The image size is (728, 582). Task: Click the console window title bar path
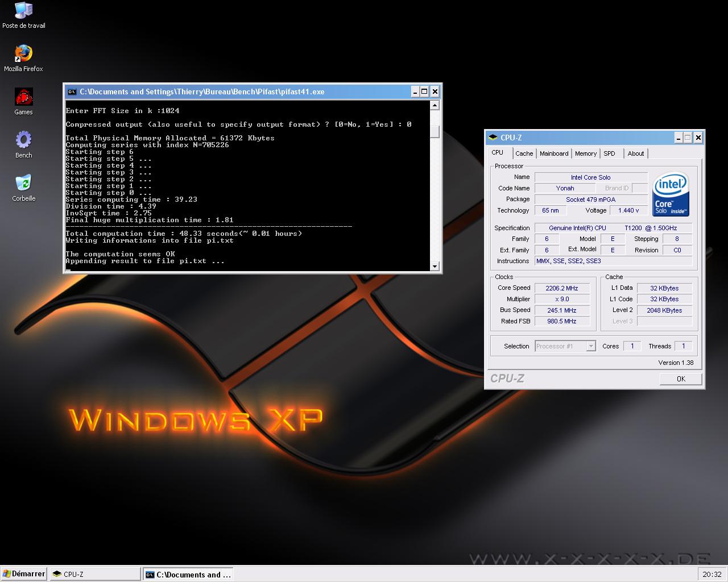coord(202,92)
